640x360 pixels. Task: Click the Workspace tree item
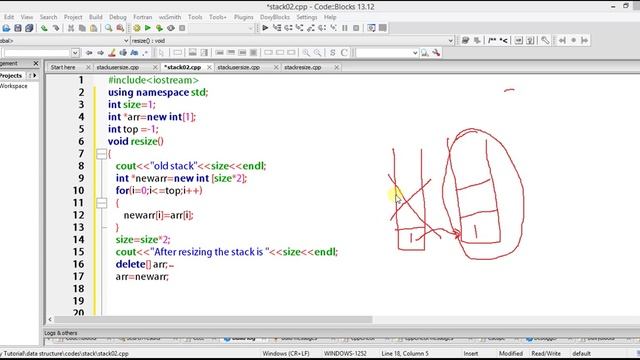click(13, 86)
